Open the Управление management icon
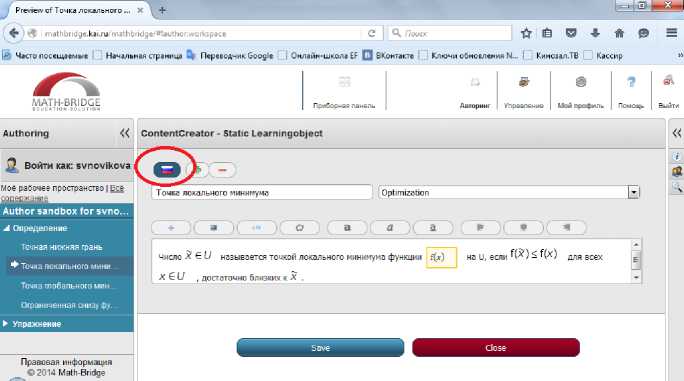The height and width of the screenshot is (381, 684). coord(523,82)
